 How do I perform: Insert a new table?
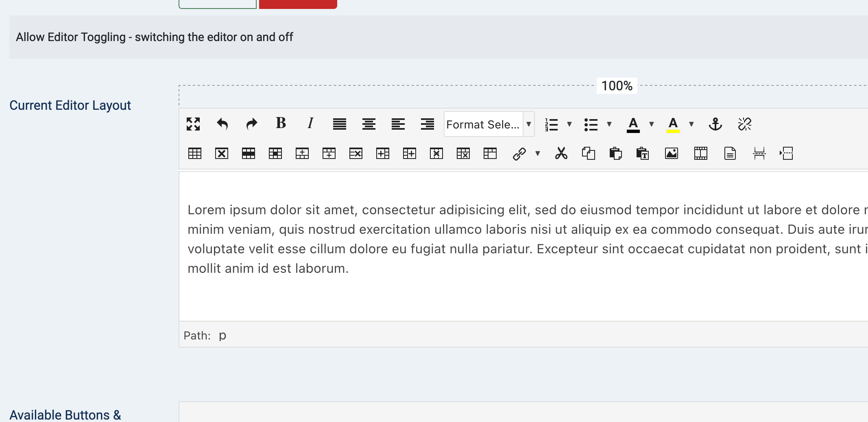point(194,154)
